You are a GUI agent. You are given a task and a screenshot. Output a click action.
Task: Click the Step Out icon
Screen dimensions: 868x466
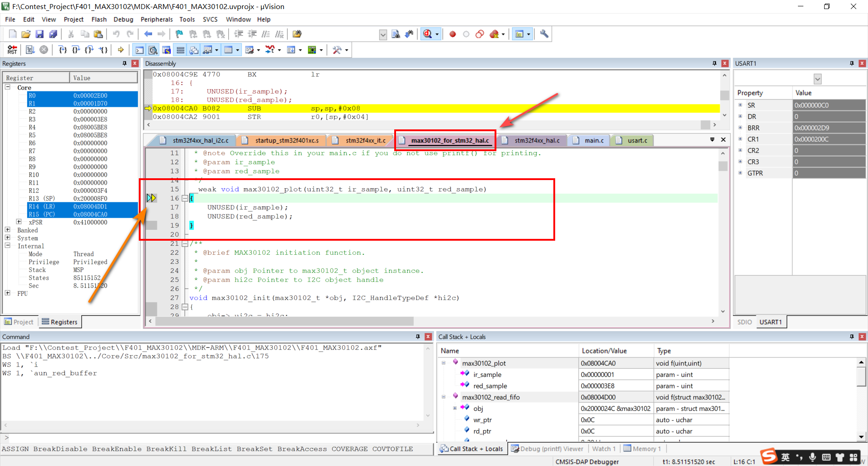pyautogui.click(x=90, y=50)
